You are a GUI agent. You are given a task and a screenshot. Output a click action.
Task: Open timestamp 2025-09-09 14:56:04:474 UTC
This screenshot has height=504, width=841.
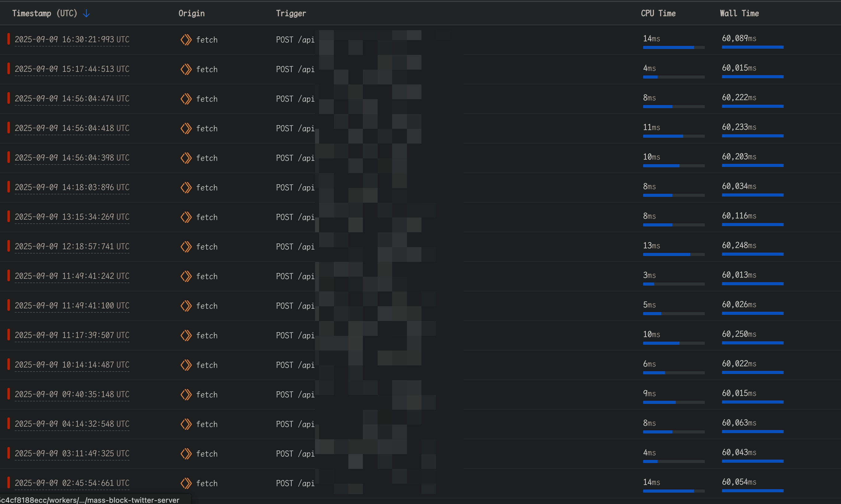72,99
